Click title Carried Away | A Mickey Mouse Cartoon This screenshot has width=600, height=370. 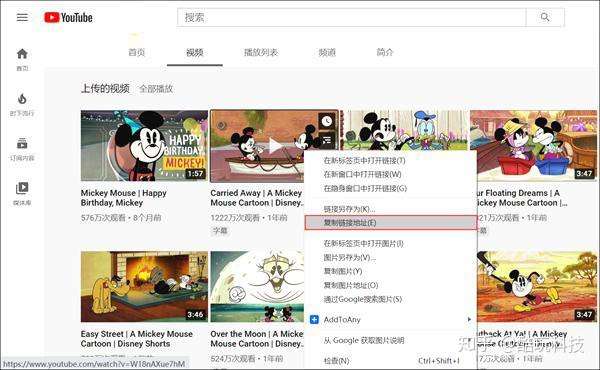point(257,198)
